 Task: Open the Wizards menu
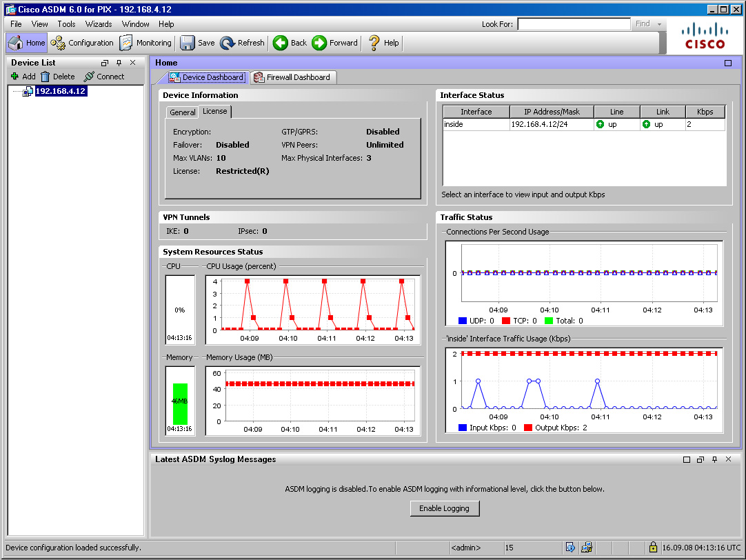[x=99, y=24]
